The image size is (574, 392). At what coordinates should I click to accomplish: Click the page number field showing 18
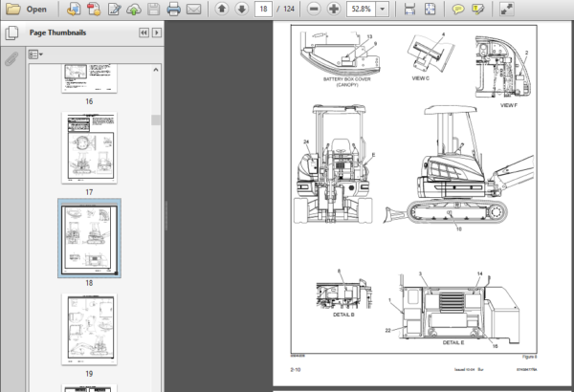(x=263, y=9)
